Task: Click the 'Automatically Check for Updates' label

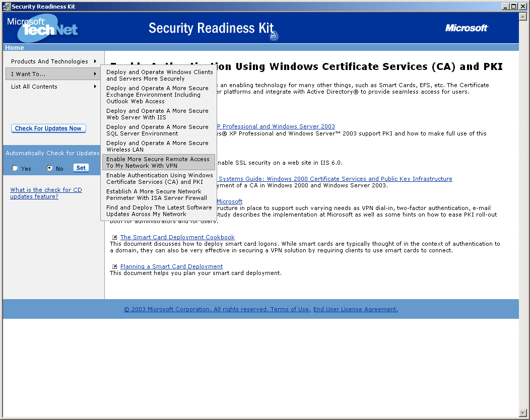Action: tap(52, 153)
